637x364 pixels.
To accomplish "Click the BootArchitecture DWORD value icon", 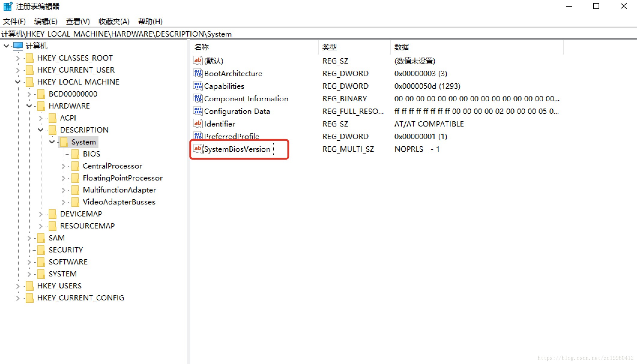I will coord(198,73).
